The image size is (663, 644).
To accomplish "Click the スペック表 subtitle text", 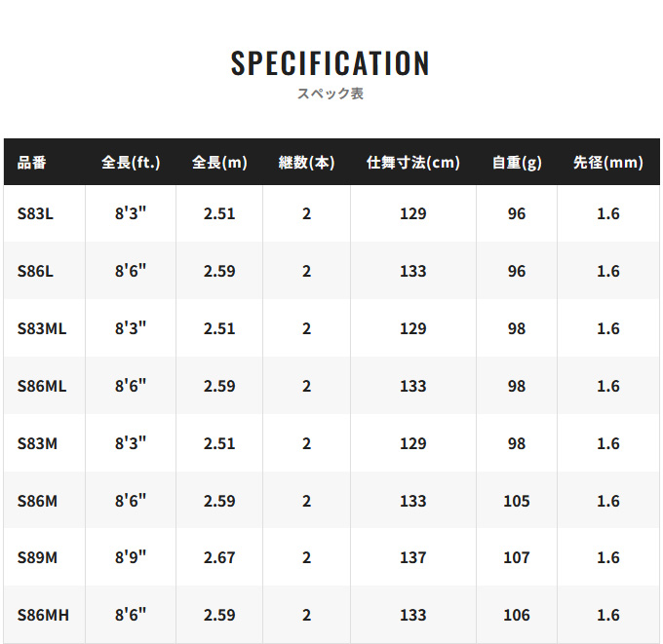I will click(331, 95).
